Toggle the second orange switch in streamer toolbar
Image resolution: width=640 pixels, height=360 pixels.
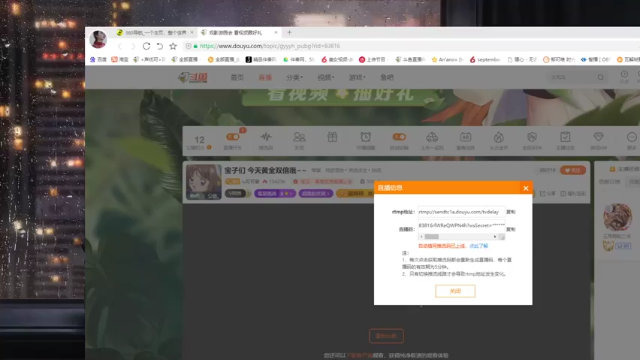(399, 137)
